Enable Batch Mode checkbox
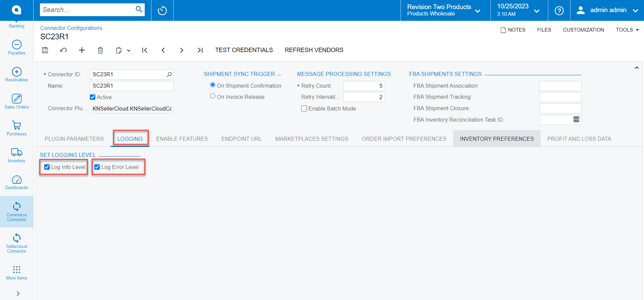644x300 pixels. coord(304,109)
